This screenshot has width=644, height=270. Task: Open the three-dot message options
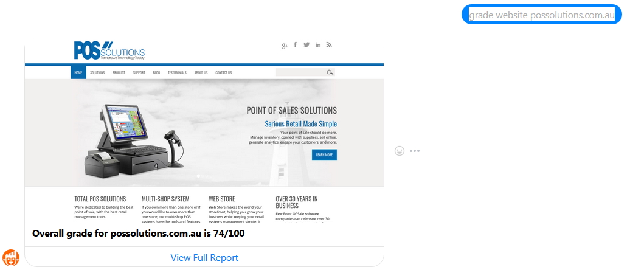pos(414,151)
